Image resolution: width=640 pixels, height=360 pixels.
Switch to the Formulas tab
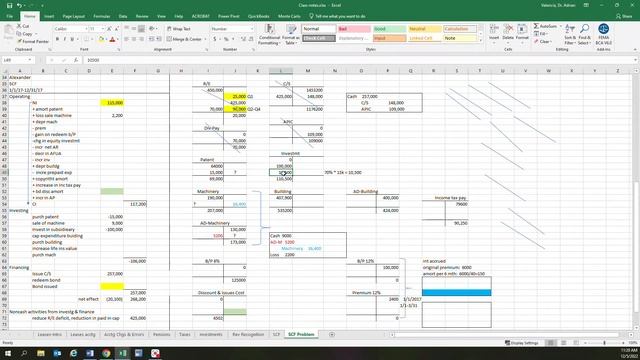[x=102, y=16]
